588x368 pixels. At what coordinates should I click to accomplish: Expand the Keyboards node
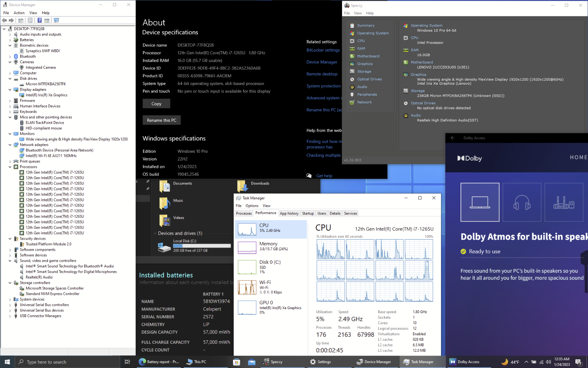[x=10, y=112]
